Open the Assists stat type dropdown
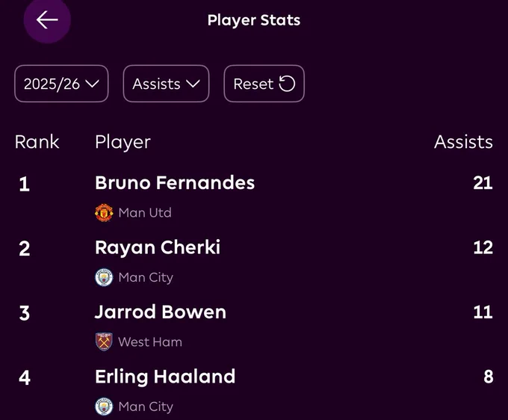The image size is (508, 420). pos(166,84)
